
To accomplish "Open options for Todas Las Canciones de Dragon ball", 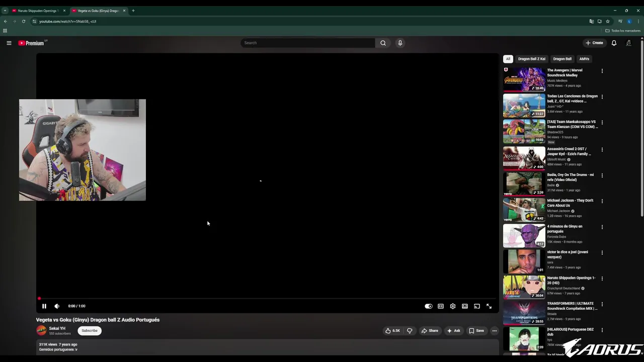I will pyautogui.click(x=602, y=97).
